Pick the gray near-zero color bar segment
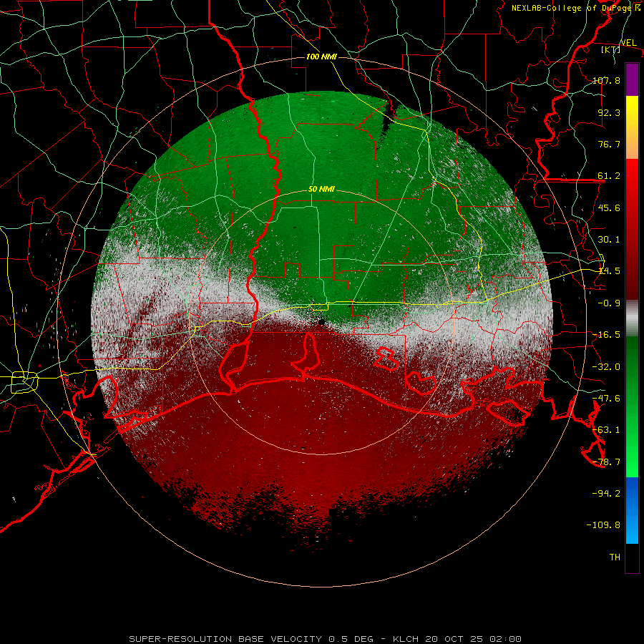The width and height of the screenshot is (644, 644). pyautogui.click(x=632, y=318)
